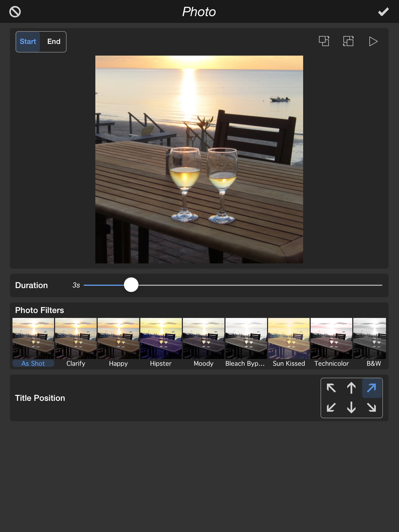Pick the Technicolor filter

[331, 339]
